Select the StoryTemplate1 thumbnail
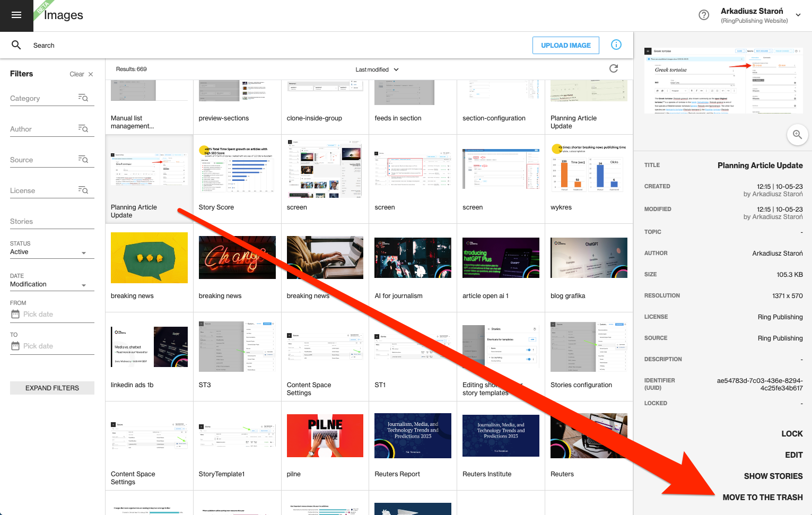812x515 pixels. tap(237, 436)
